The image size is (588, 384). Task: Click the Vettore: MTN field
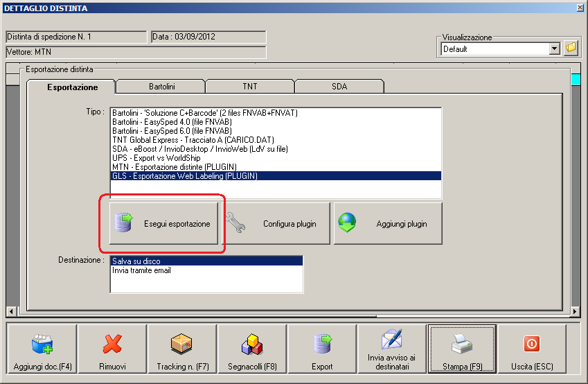pyautogui.click(x=136, y=52)
